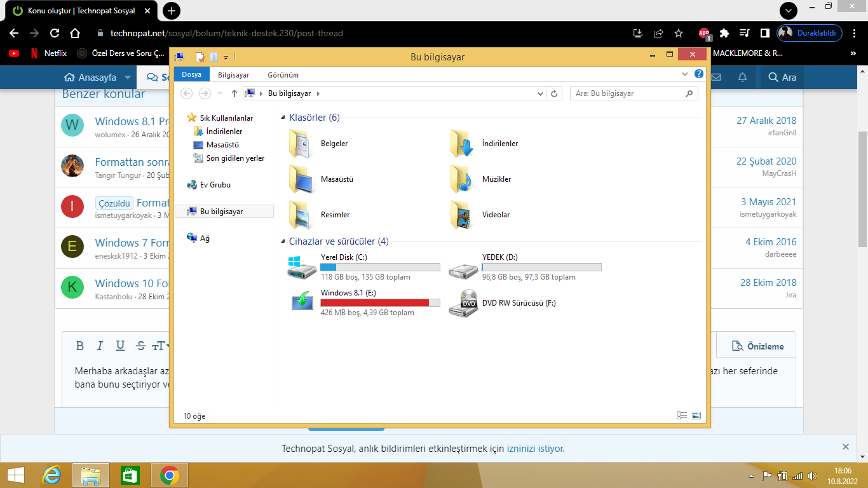Toggle italic formatting in the post editor
The width and height of the screenshot is (868, 488).
100,346
